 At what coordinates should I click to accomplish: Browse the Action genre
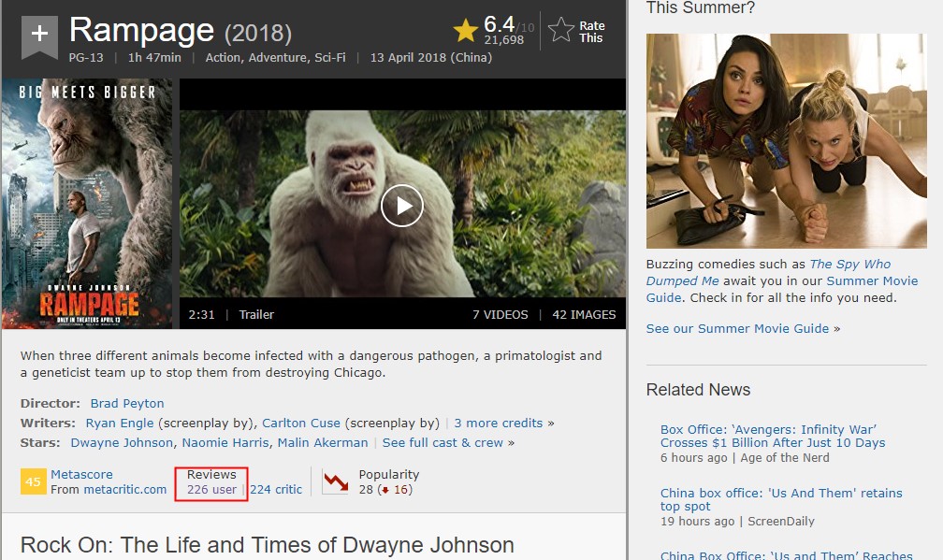tap(224, 58)
